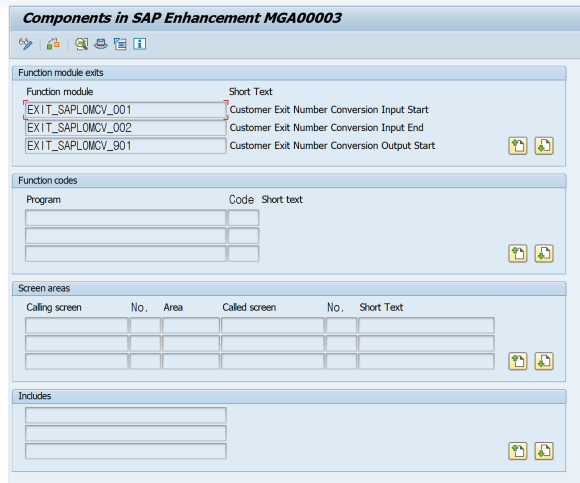Click second-row Calling screen field
The image size is (580, 483).
click(77, 343)
